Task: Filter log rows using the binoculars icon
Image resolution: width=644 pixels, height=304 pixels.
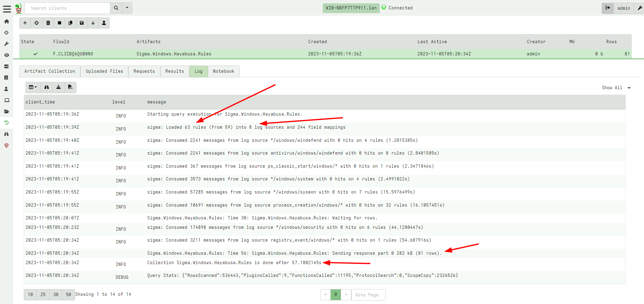Action: click(x=46, y=87)
